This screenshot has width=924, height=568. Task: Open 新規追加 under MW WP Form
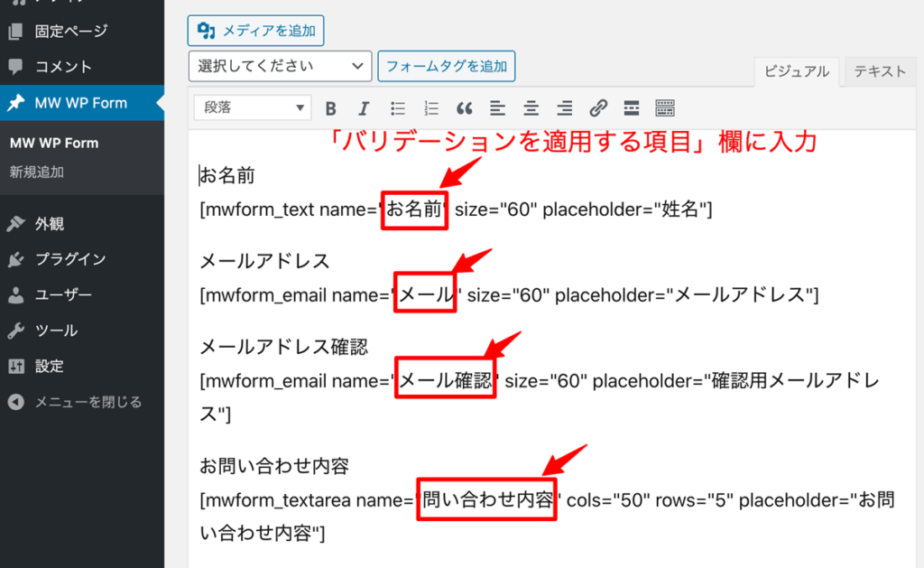click(x=36, y=172)
